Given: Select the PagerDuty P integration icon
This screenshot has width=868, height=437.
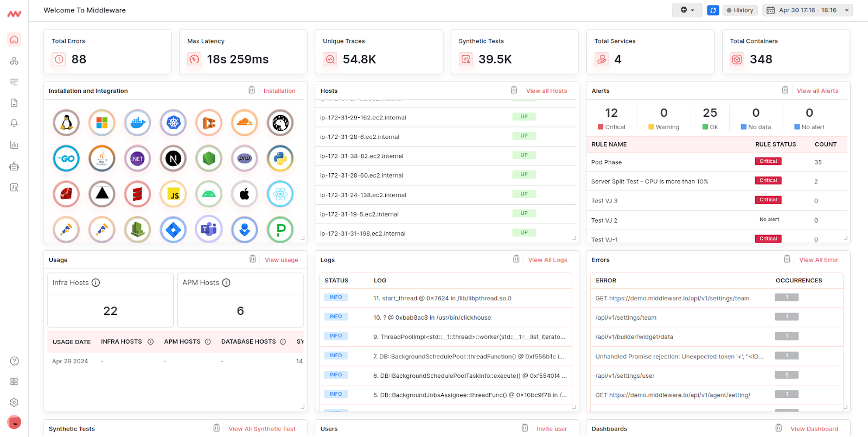Looking at the screenshot, I should [280, 229].
